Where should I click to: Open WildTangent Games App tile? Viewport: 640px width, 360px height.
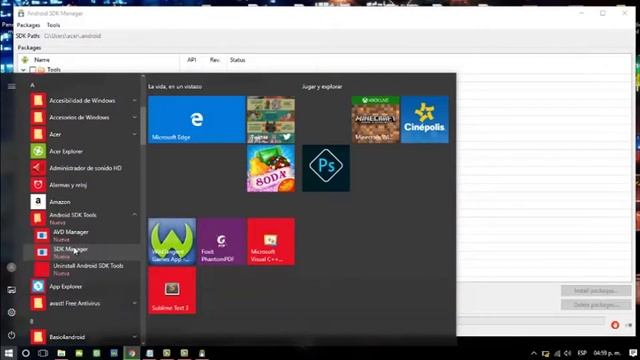click(x=172, y=241)
